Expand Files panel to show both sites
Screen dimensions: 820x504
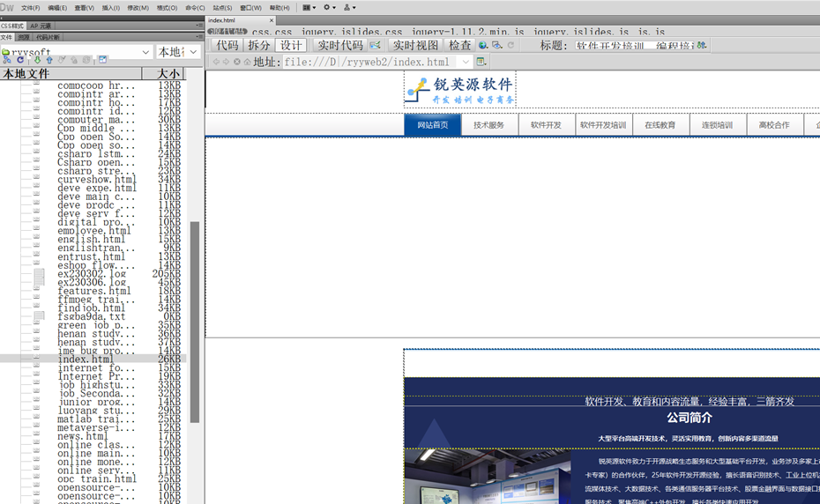pos(102,60)
